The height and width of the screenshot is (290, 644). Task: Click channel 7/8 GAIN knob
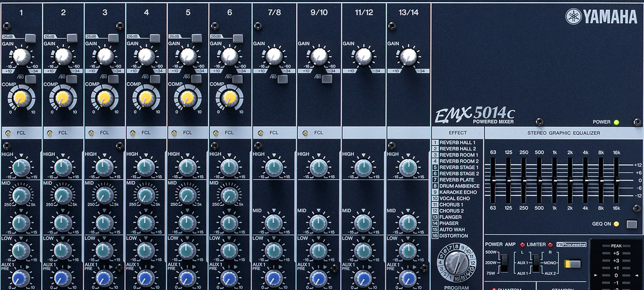(x=274, y=56)
